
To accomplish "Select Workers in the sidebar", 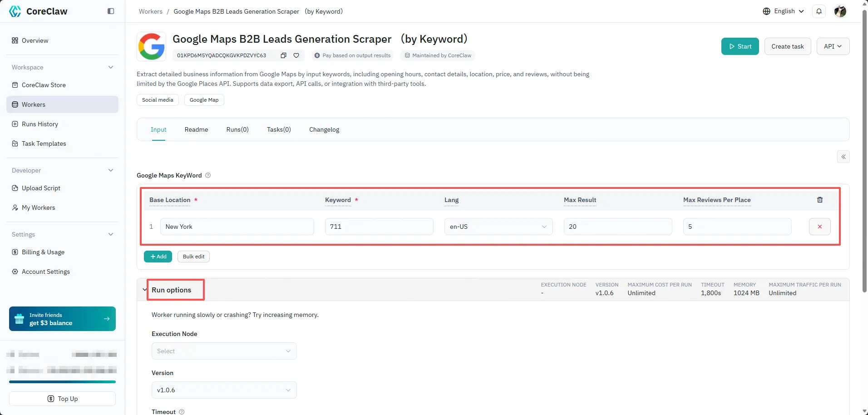I will click(x=62, y=104).
